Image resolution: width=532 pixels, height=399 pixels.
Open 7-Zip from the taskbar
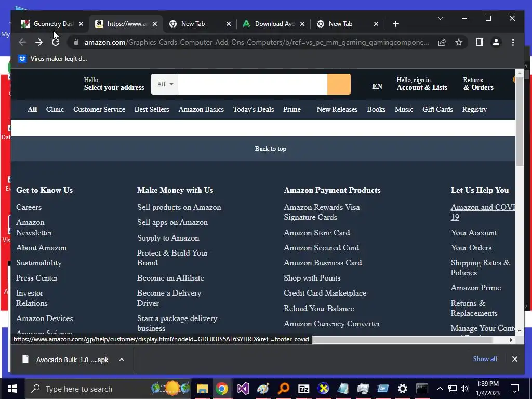(303, 389)
